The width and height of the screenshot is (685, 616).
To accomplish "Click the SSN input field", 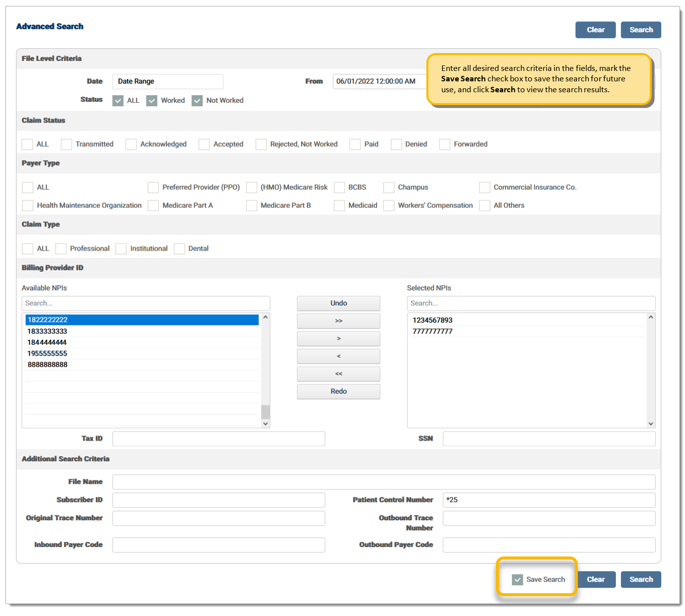I will [x=549, y=439].
